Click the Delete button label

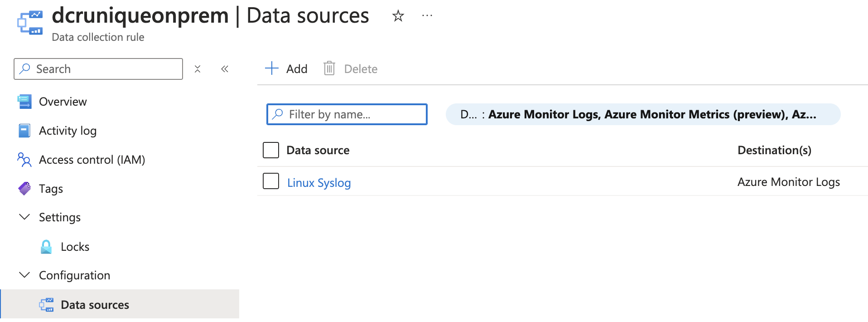pyautogui.click(x=361, y=69)
